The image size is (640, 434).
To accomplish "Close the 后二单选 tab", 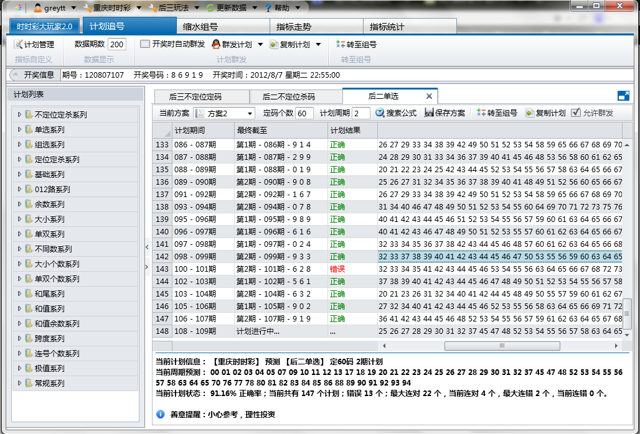I will coord(430,97).
